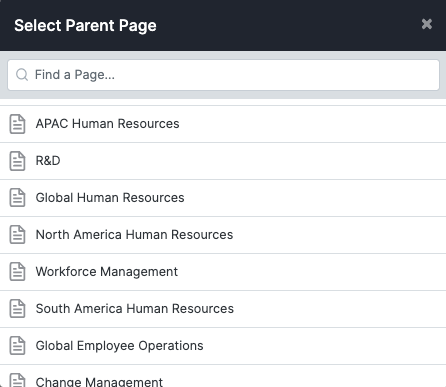Viewport: 446px width, 387px height.
Task: Choose the R&D page
Action: coord(223,161)
